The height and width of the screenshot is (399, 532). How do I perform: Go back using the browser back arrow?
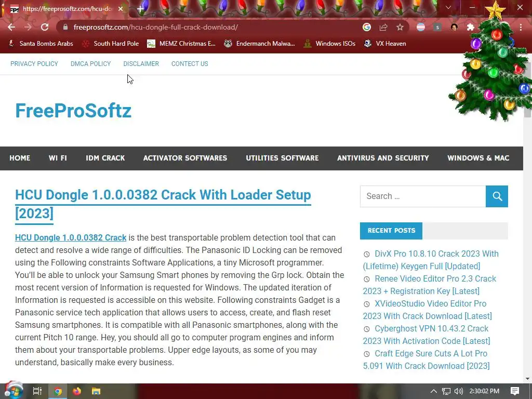[x=11, y=27]
